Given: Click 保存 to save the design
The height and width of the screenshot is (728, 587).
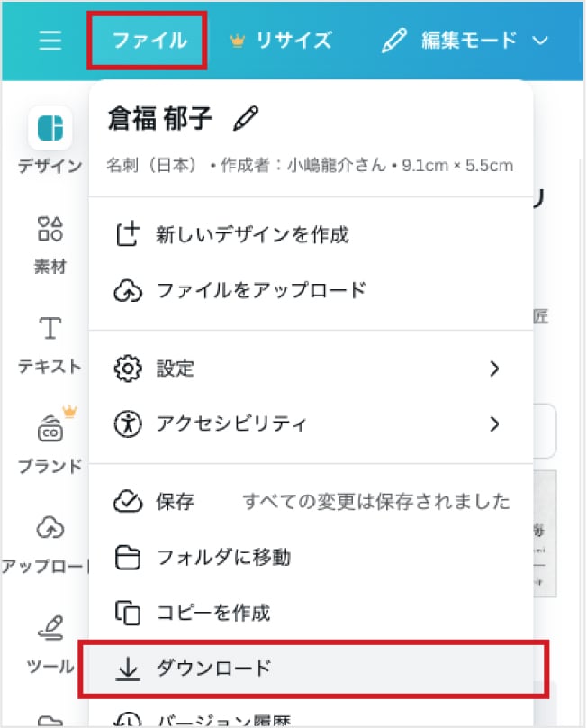Looking at the screenshot, I should pyautogui.click(x=175, y=502).
